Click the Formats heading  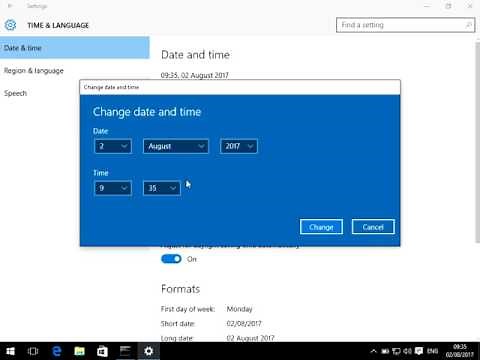click(x=180, y=289)
